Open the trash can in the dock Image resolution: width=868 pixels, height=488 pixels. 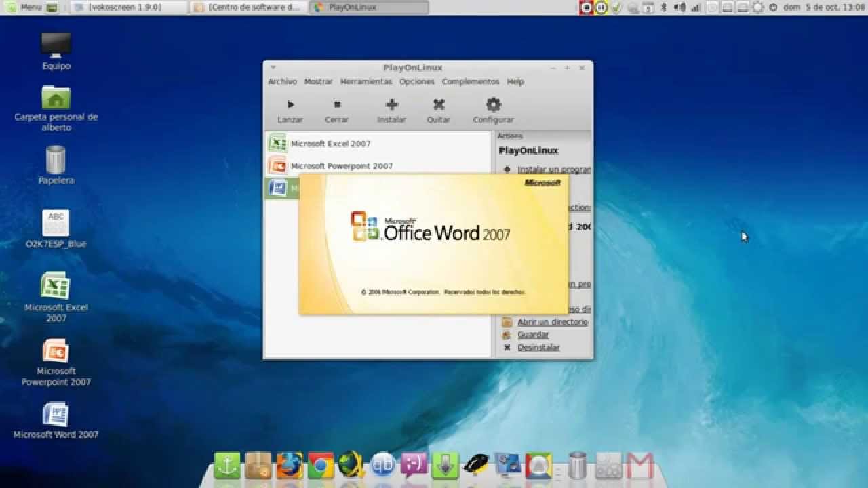point(578,466)
